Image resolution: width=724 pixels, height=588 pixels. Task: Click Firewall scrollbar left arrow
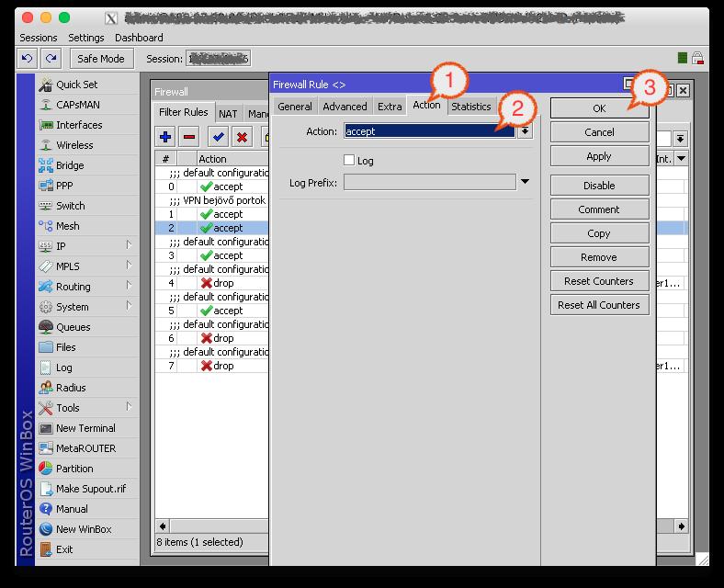coord(163,526)
